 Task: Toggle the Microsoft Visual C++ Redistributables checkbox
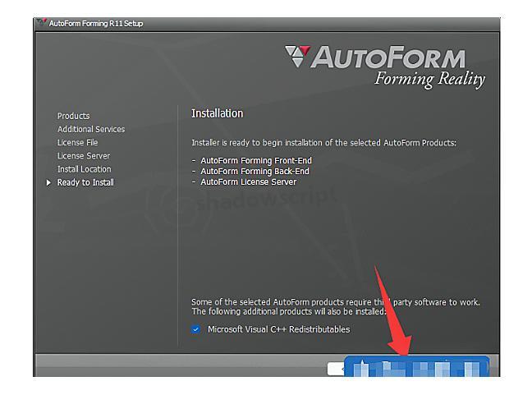(x=195, y=329)
